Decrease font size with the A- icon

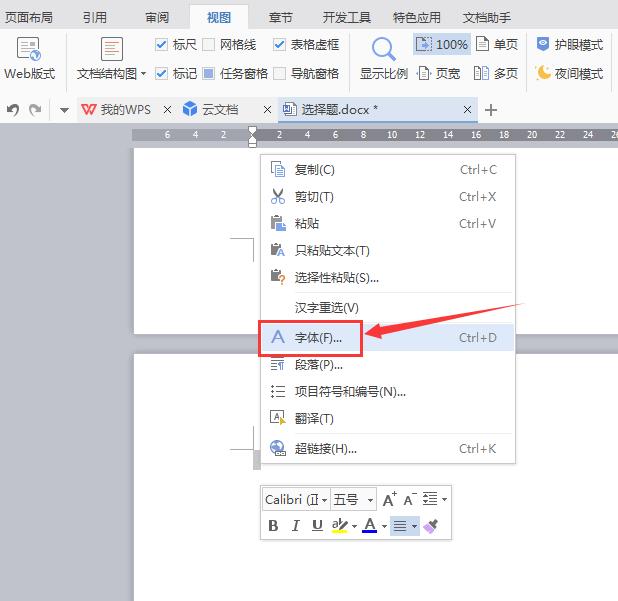(x=410, y=499)
